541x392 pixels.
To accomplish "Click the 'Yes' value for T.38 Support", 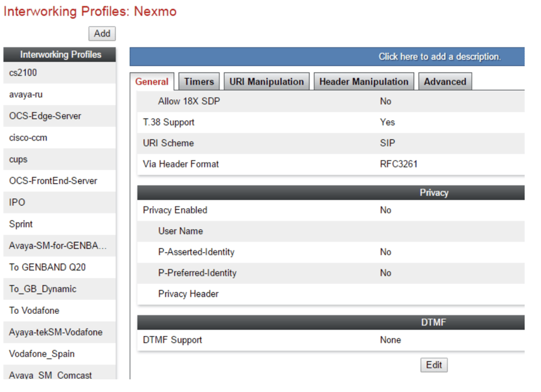I will pyautogui.click(x=387, y=122).
